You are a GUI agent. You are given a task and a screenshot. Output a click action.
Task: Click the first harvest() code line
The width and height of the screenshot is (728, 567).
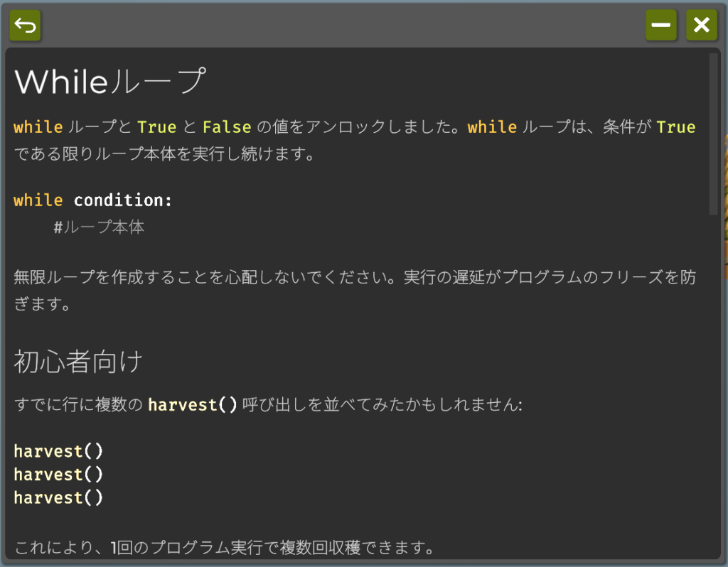pyautogui.click(x=58, y=451)
